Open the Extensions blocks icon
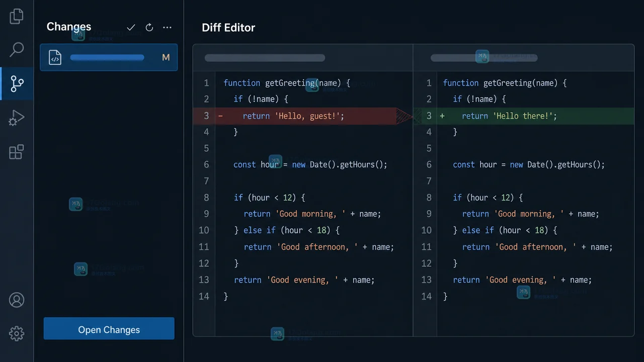The image size is (644, 362). click(17, 152)
